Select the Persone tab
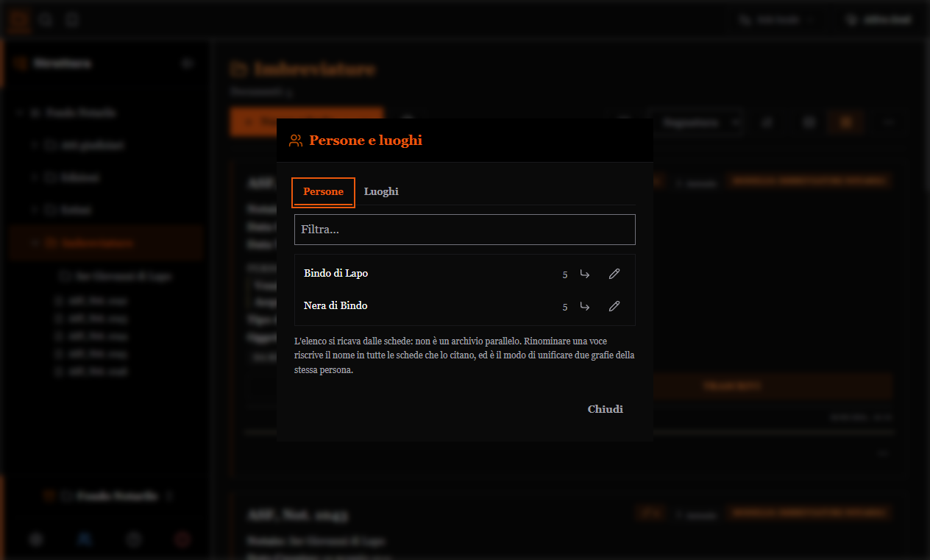This screenshot has width=930, height=560. (x=324, y=192)
